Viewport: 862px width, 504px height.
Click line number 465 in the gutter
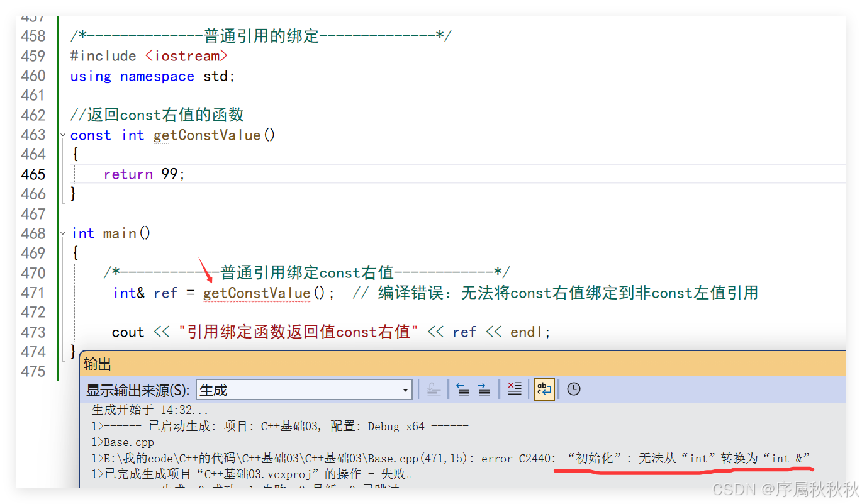coord(33,174)
